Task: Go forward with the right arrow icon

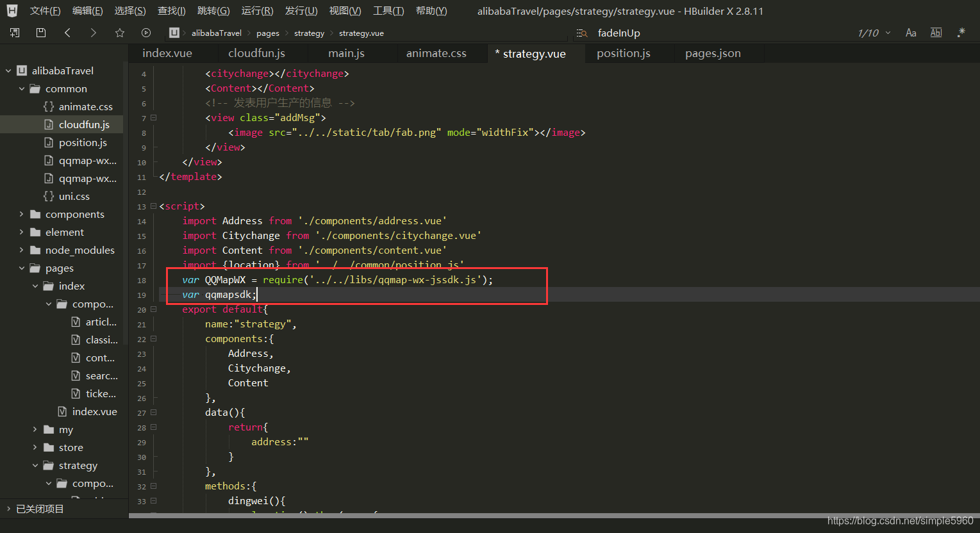Action: point(94,33)
